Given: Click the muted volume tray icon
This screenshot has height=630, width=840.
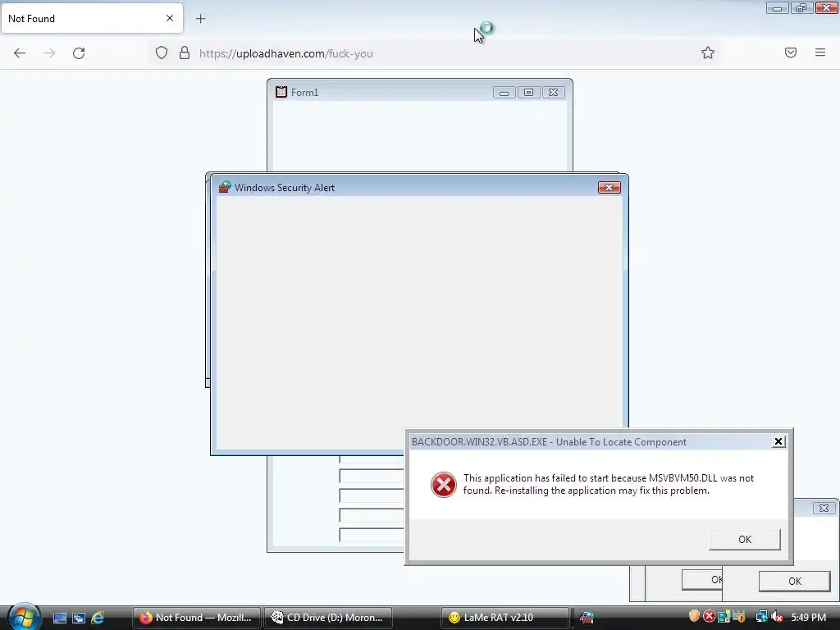Looking at the screenshot, I should 778,617.
